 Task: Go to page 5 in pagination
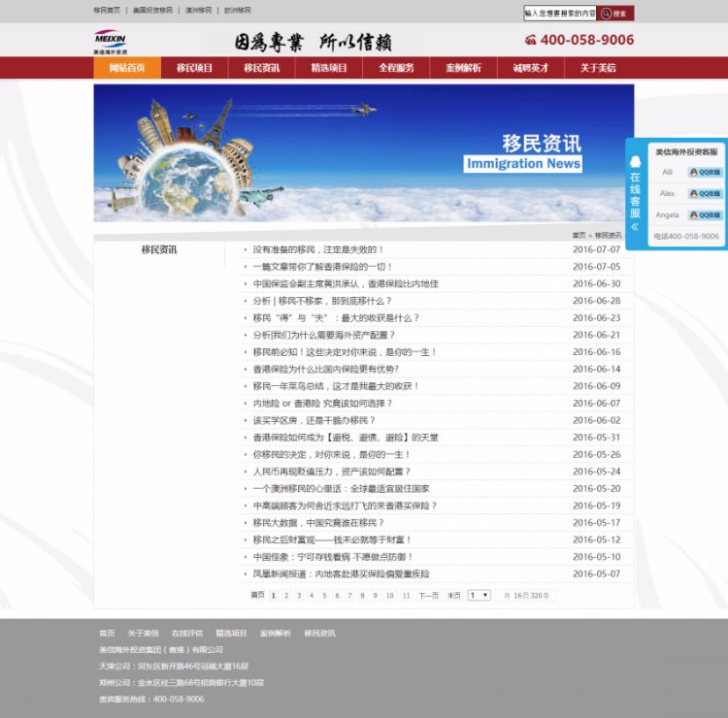324,596
